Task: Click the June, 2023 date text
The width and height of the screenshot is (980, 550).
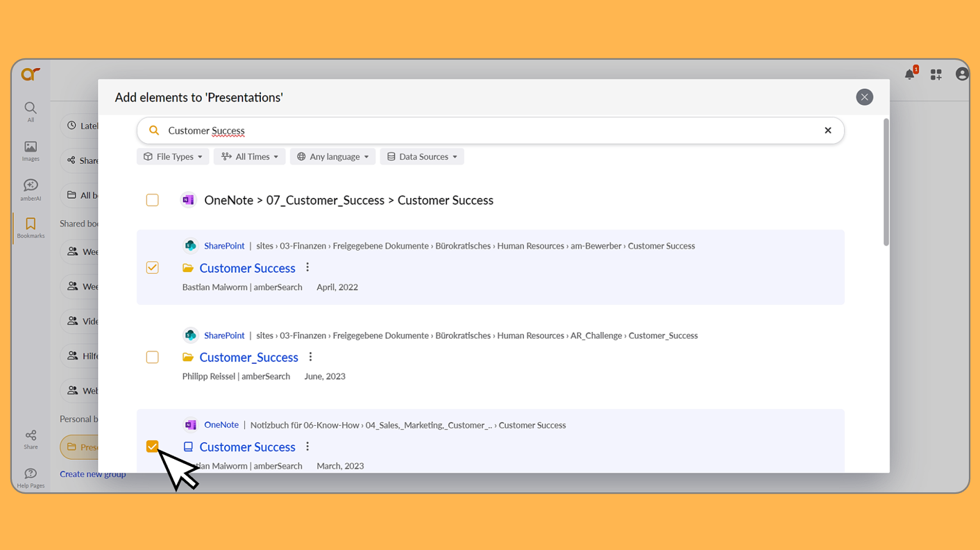Action: [x=325, y=376]
